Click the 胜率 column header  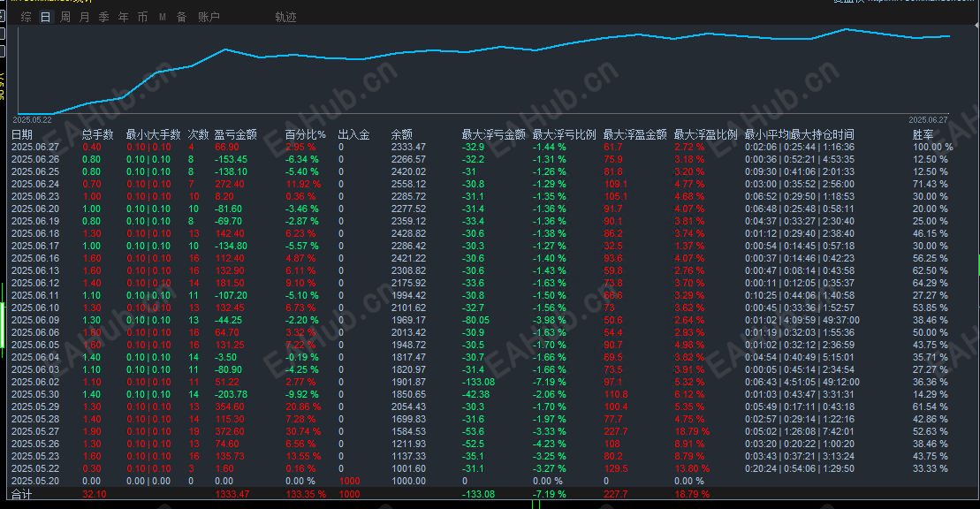pyautogui.click(x=923, y=134)
